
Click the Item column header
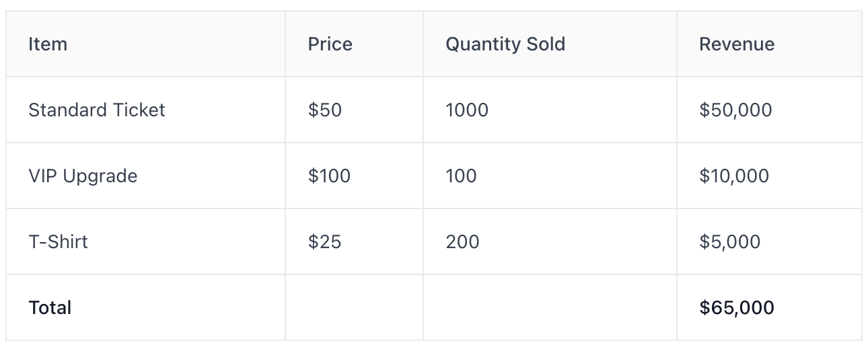click(x=48, y=44)
